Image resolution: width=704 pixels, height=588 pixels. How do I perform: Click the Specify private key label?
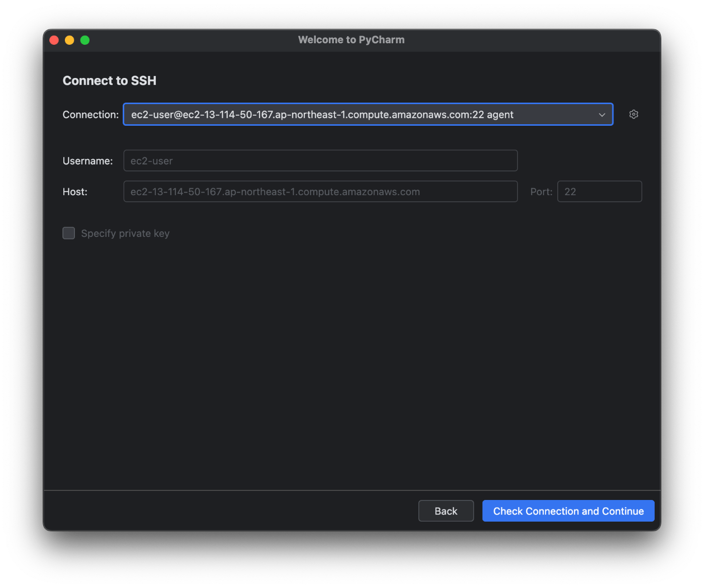(125, 233)
